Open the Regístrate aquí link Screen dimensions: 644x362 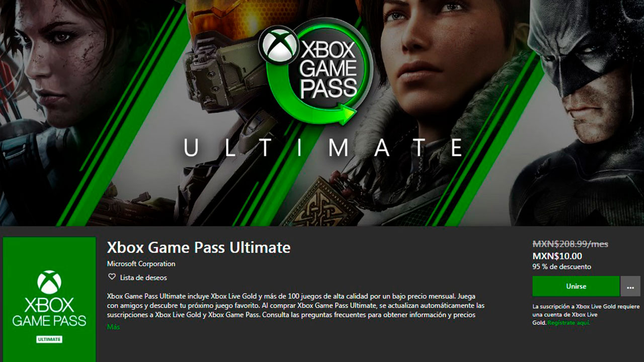pyautogui.click(x=569, y=323)
